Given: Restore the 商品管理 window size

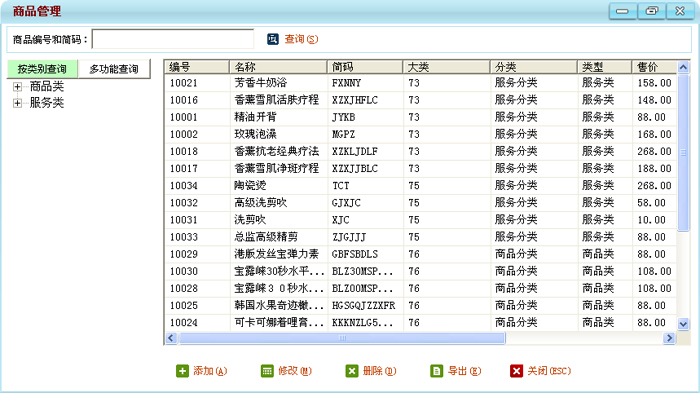Looking at the screenshot, I should (x=651, y=11).
